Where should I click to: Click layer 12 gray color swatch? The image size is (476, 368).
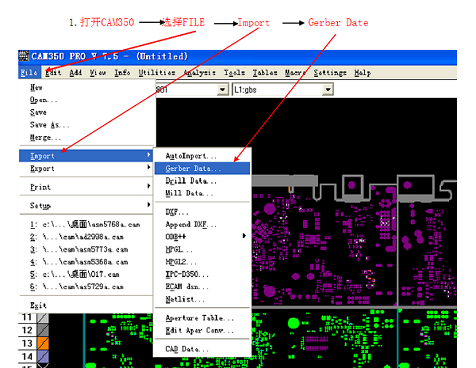43,330
